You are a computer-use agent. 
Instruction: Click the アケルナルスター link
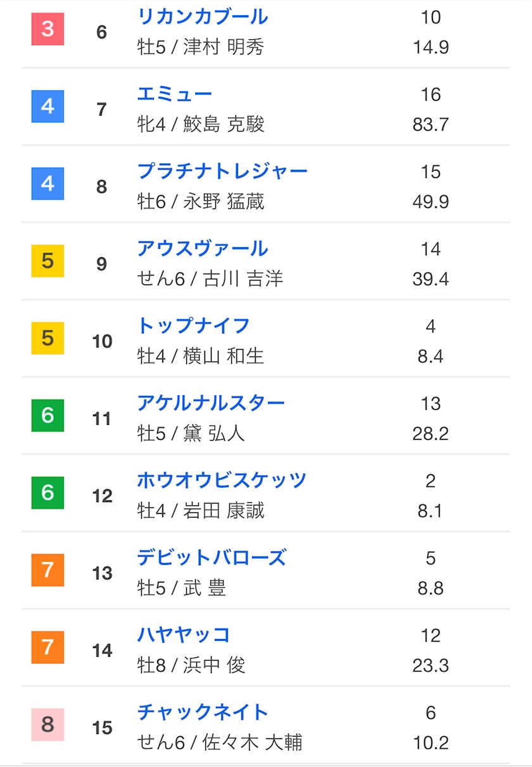pos(211,403)
